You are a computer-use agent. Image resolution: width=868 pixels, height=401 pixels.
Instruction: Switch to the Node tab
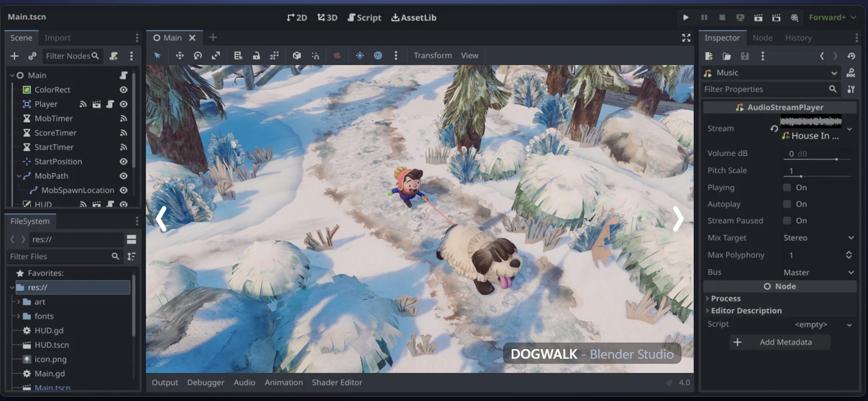click(x=762, y=38)
